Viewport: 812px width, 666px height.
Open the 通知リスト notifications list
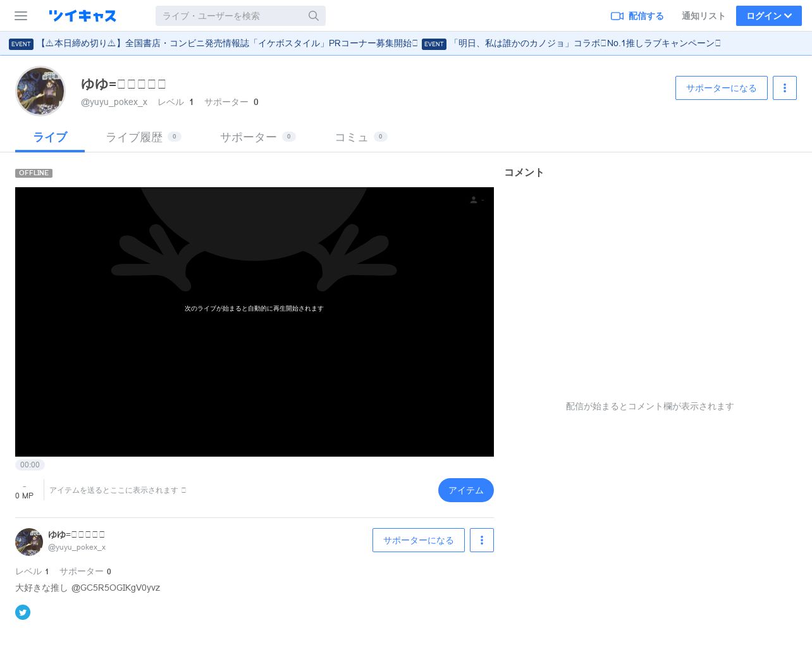pos(703,16)
